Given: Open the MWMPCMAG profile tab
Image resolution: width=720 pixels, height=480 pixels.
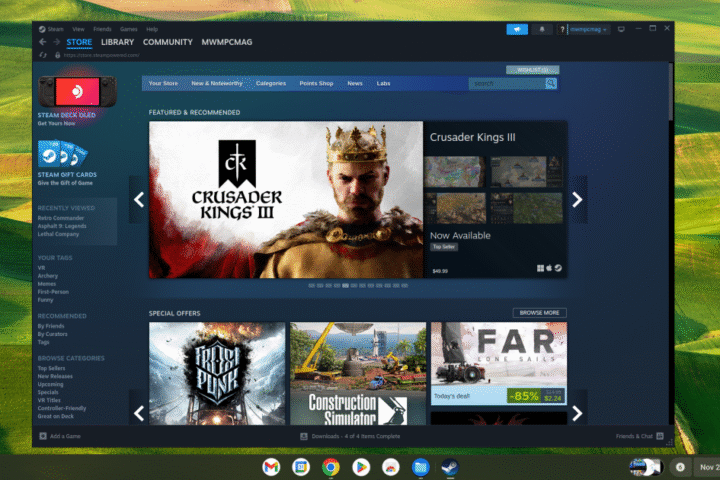Looking at the screenshot, I should pos(227,42).
